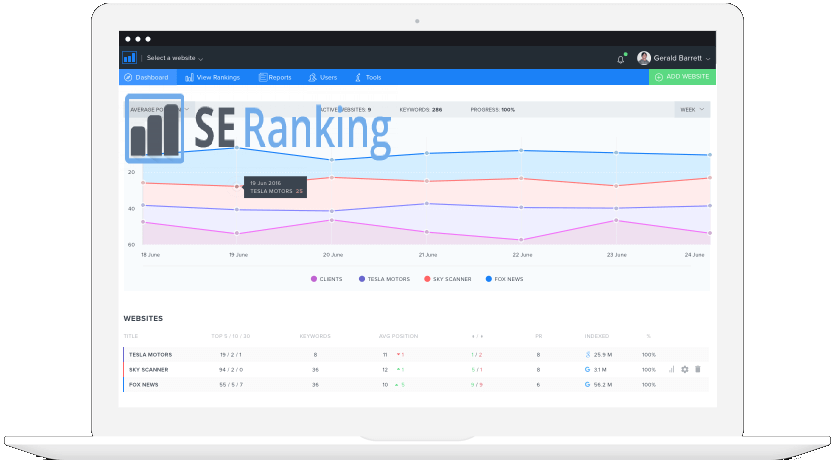Click the Google icon in Tesla Motors row
Screen dimensions: 837x466
[587, 354]
